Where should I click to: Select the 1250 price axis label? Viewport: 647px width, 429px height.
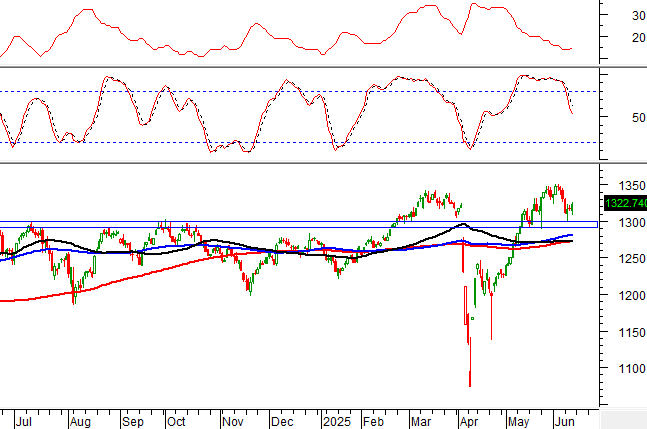(x=632, y=259)
